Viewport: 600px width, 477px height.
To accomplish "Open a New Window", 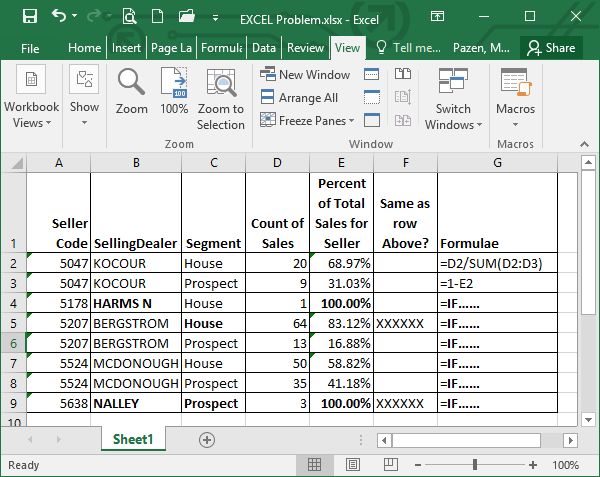I will [x=305, y=75].
